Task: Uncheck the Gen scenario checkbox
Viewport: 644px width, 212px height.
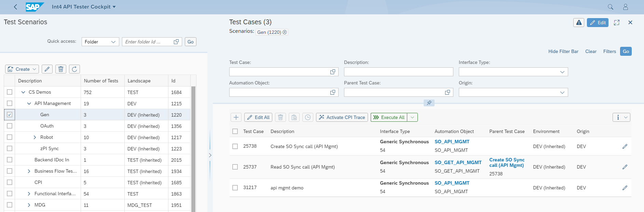Action: click(x=10, y=115)
